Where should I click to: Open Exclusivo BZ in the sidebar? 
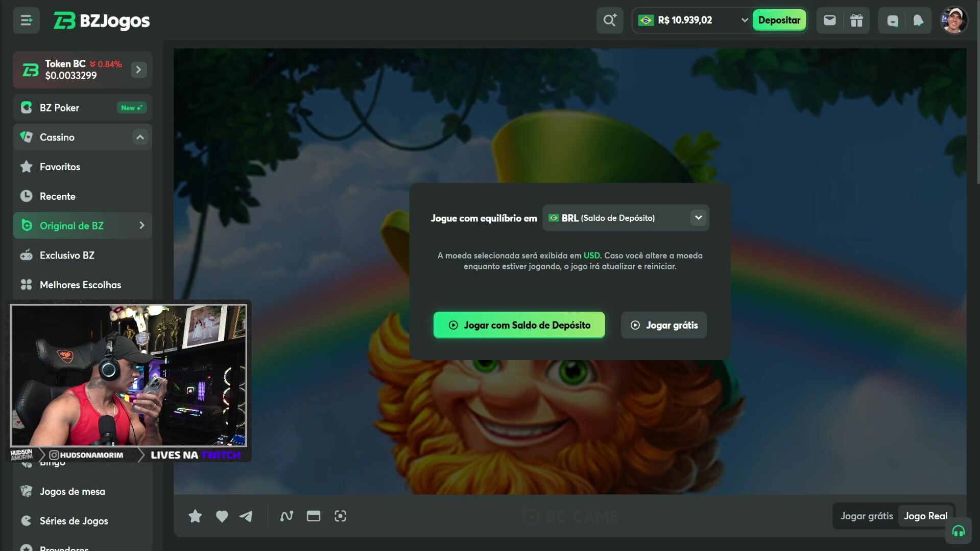82,255
